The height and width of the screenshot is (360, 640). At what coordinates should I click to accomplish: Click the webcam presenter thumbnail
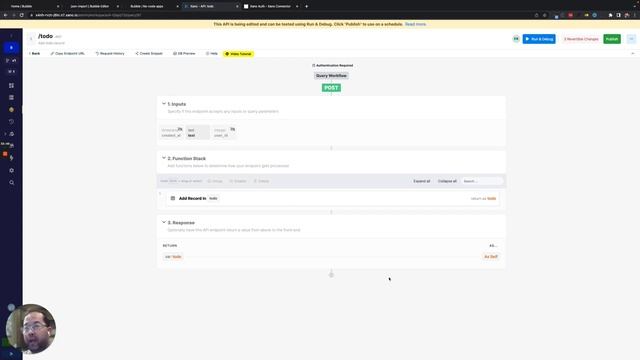(x=31, y=329)
